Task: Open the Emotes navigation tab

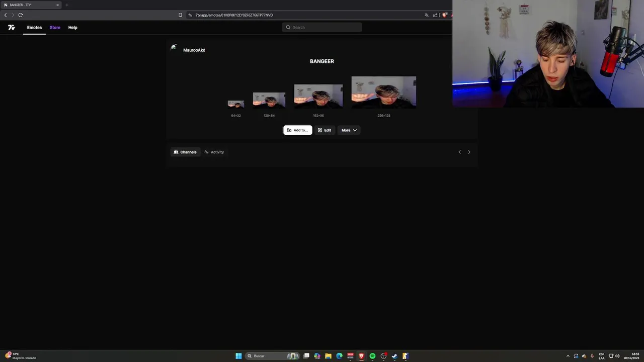Action: coord(34,28)
